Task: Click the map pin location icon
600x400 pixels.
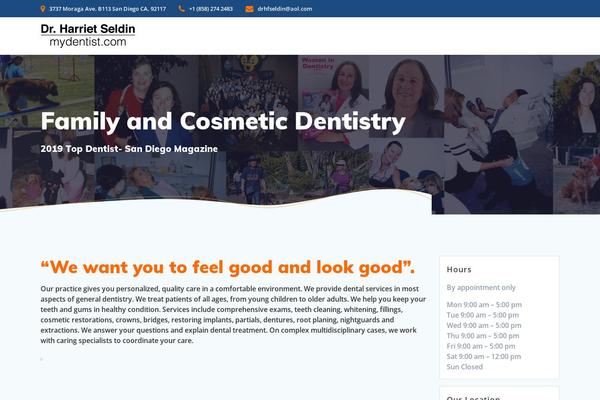Action: (x=43, y=9)
